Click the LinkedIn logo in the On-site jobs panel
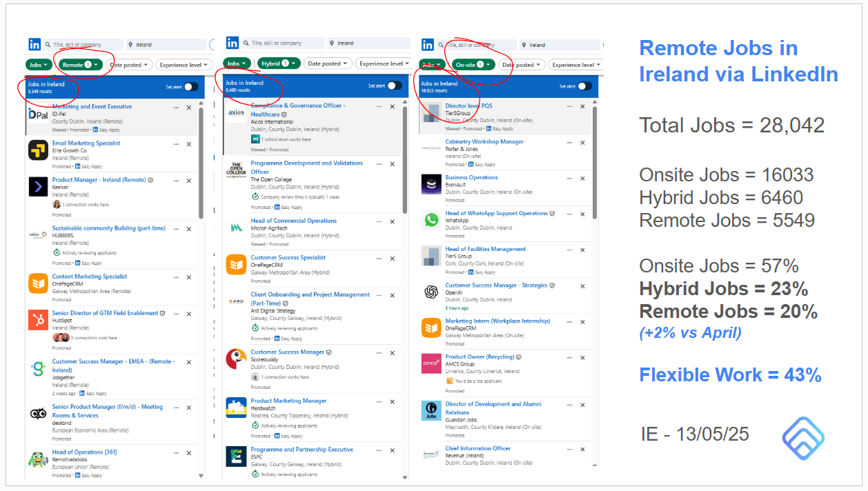This screenshot has height=491, width=868. 428,45
